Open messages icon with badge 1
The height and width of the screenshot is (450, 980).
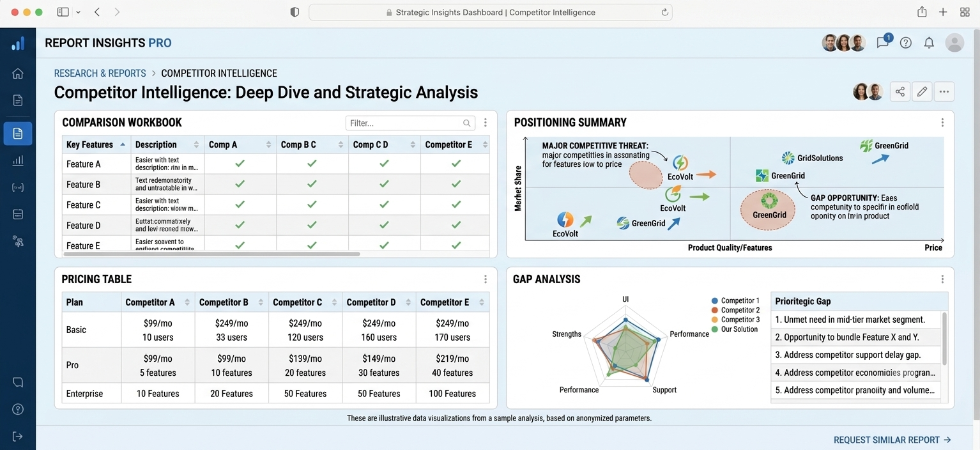[x=884, y=42]
